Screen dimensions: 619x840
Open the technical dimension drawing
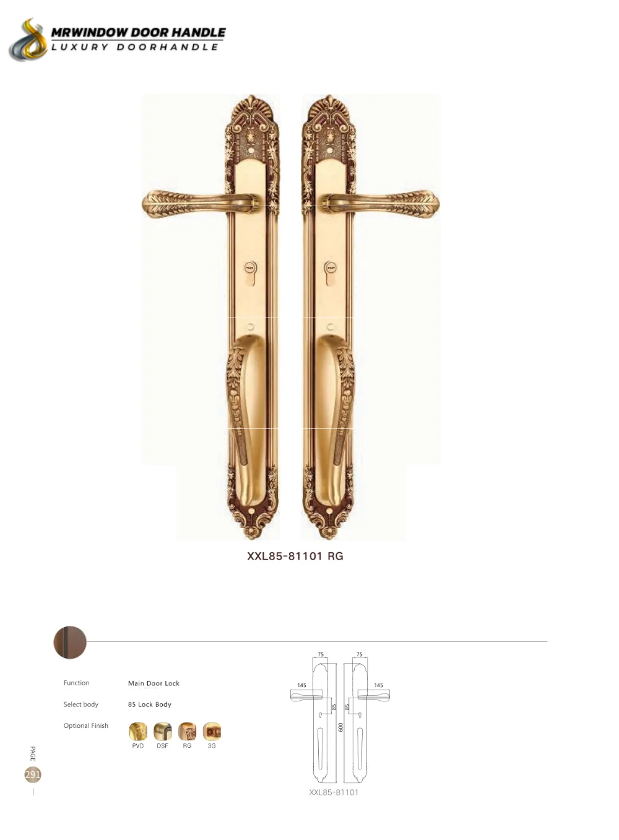(x=340, y=717)
